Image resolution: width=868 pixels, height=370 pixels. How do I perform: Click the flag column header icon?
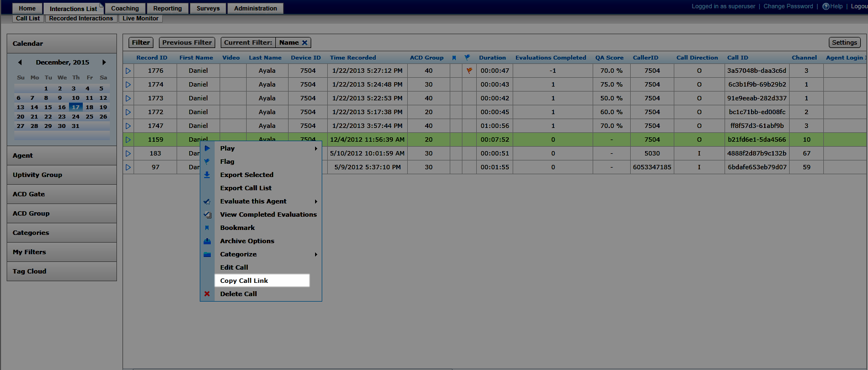point(467,57)
